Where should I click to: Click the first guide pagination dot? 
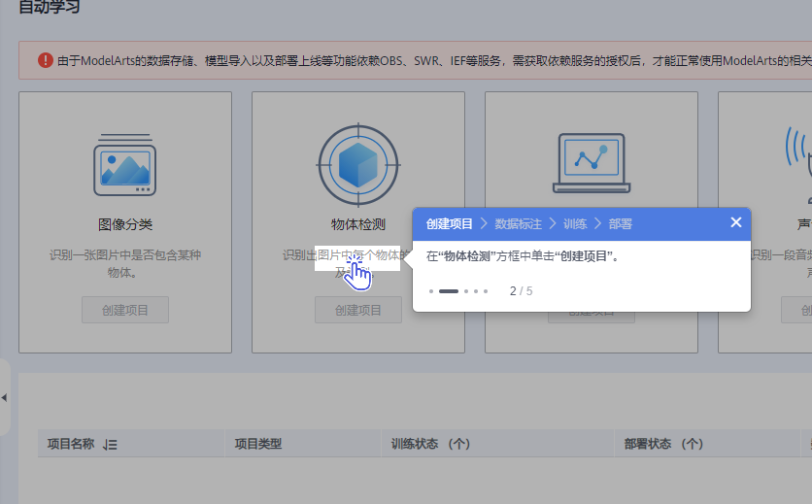(x=431, y=291)
